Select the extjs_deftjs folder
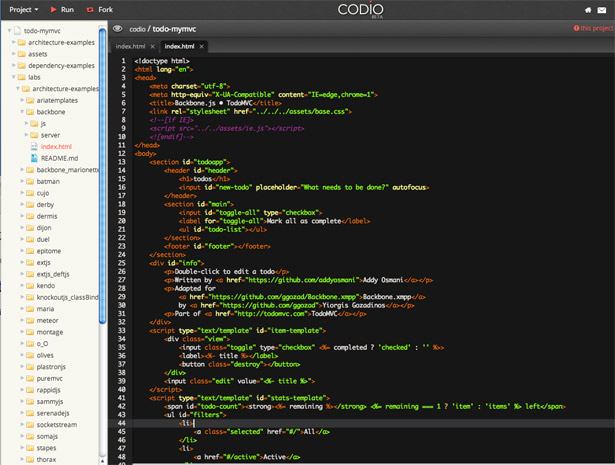This screenshot has height=465, width=615. click(53, 274)
